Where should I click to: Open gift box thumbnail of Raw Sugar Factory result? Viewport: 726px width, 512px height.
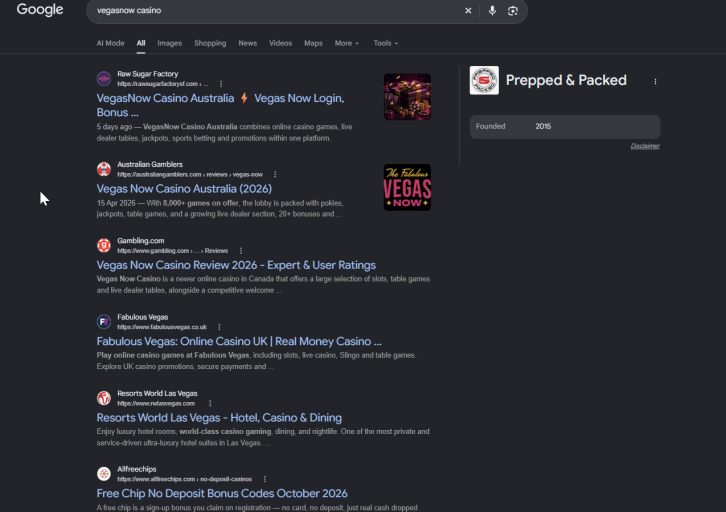pos(407,96)
